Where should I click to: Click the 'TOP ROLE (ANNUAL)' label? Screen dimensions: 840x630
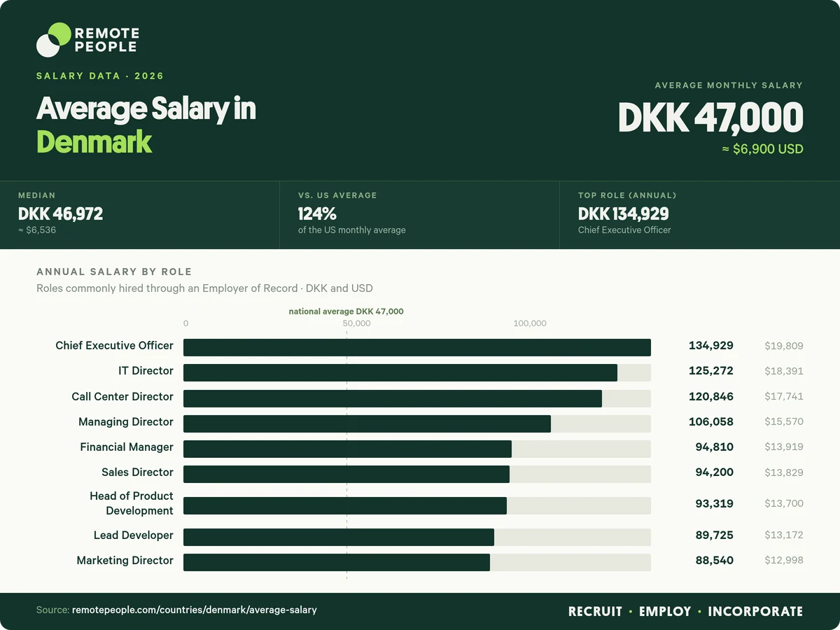[627, 195]
